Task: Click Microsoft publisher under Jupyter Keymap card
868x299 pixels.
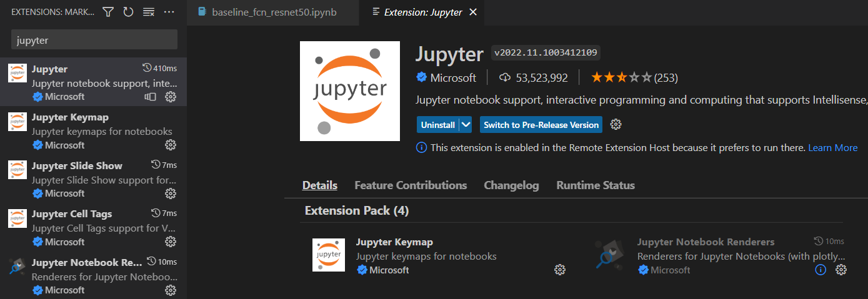Action: point(389,270)
